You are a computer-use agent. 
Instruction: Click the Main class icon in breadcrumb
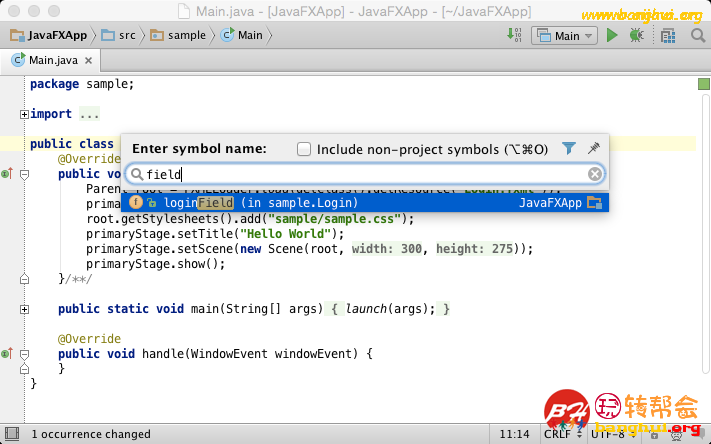point(228,35)
